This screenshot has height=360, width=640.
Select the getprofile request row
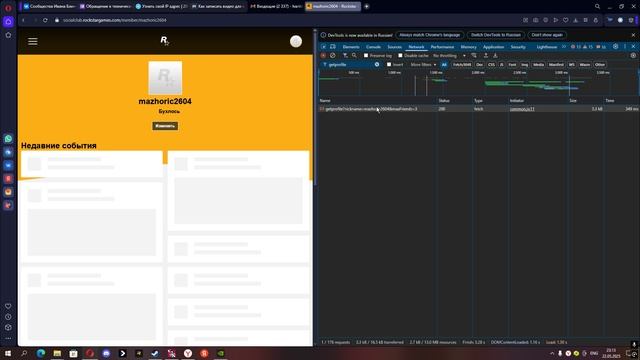pos(479,109)
